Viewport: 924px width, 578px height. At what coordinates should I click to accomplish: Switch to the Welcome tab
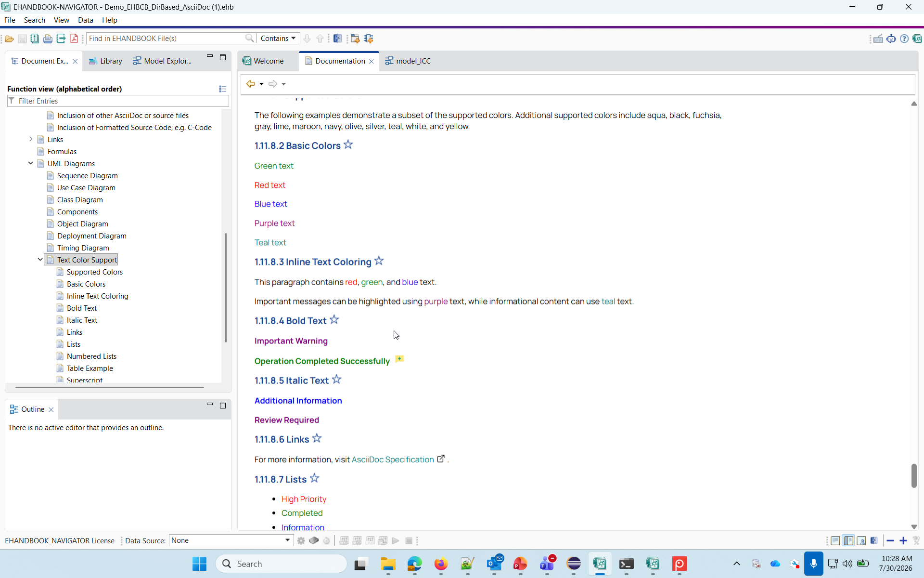point(263,61)
